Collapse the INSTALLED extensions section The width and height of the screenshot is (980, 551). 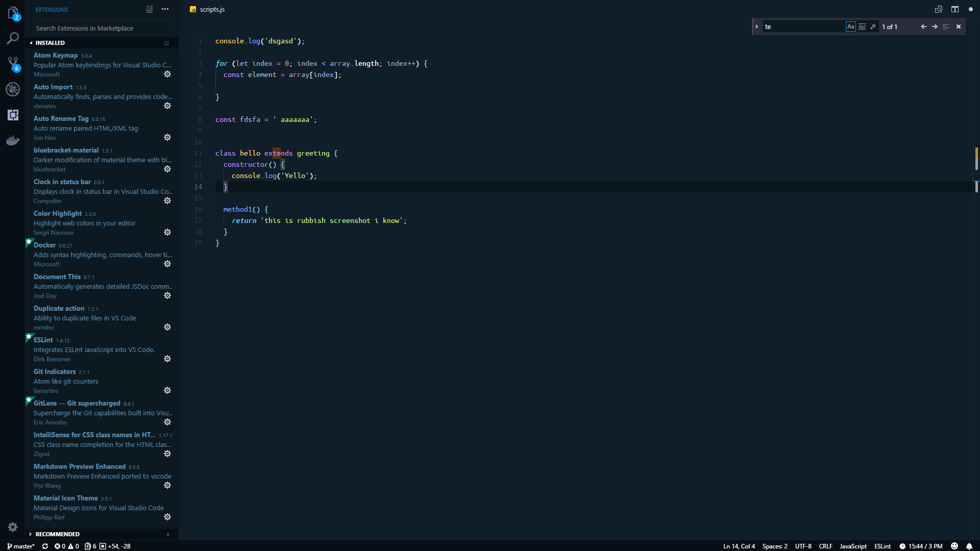(31, 42)
